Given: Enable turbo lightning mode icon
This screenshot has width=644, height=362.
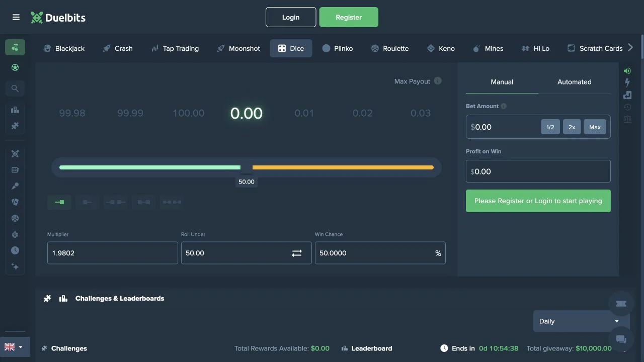Looking at the screenshot, I should (x=627, y=82).
